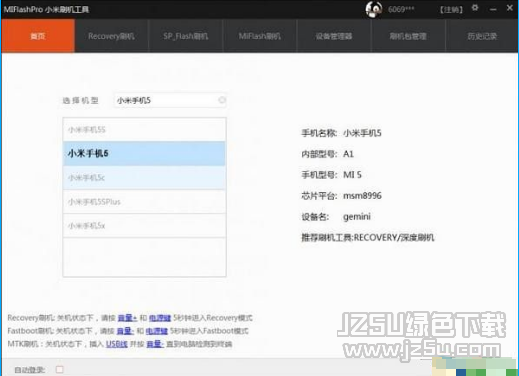The height and width of the screenshot is (376, 519).
Task: Click the 选择机型 model input field
Action: point(170,100)
